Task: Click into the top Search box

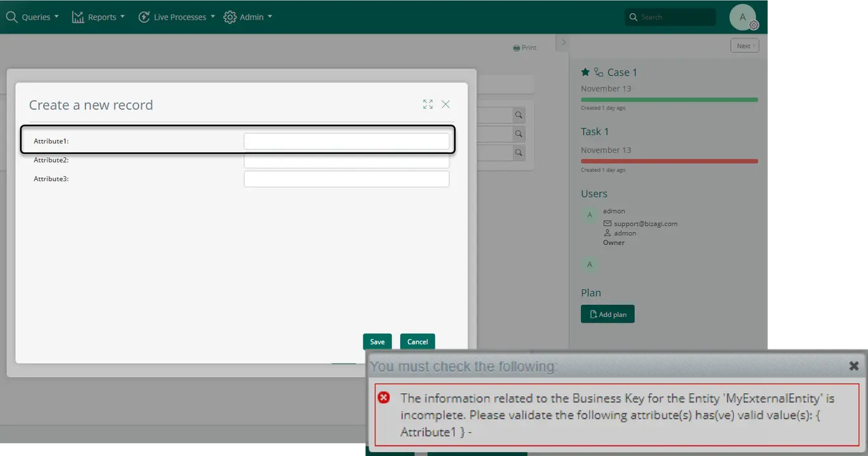Action: point(670,17)
